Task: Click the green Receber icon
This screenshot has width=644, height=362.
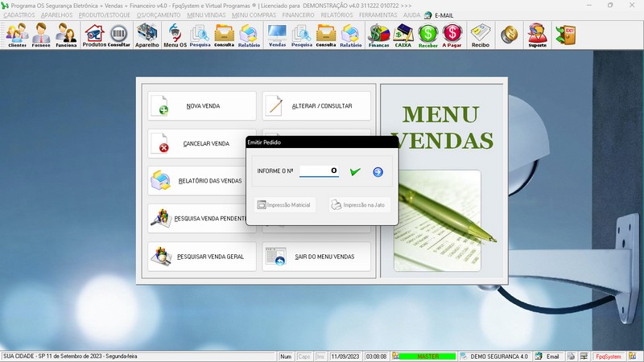Action: coord(428,35)
